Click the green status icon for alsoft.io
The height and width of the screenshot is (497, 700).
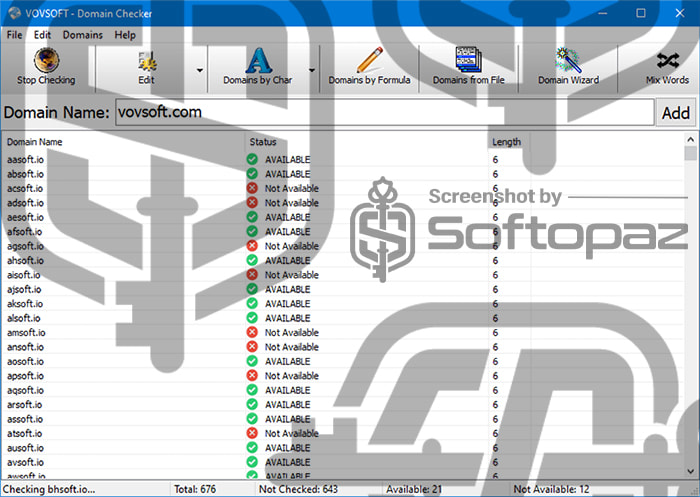pos(252,317)
